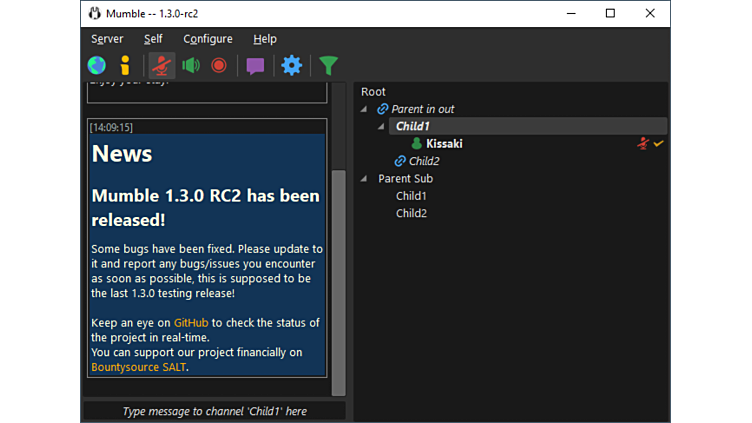Toggle the muted microphone button
This screenshot has width=752, height=423.
(161, 66)
